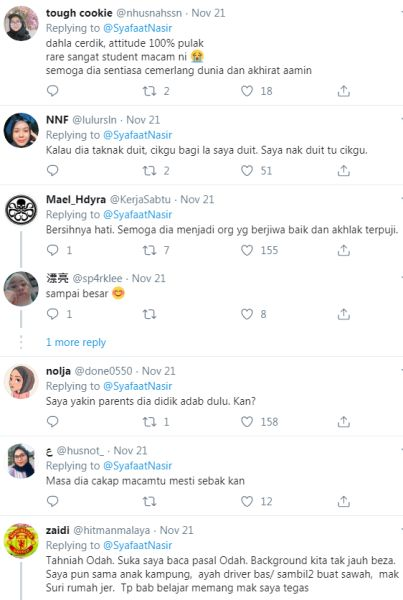Retweet the sp4rklee 'sampai besar' reply

[149, 314]
